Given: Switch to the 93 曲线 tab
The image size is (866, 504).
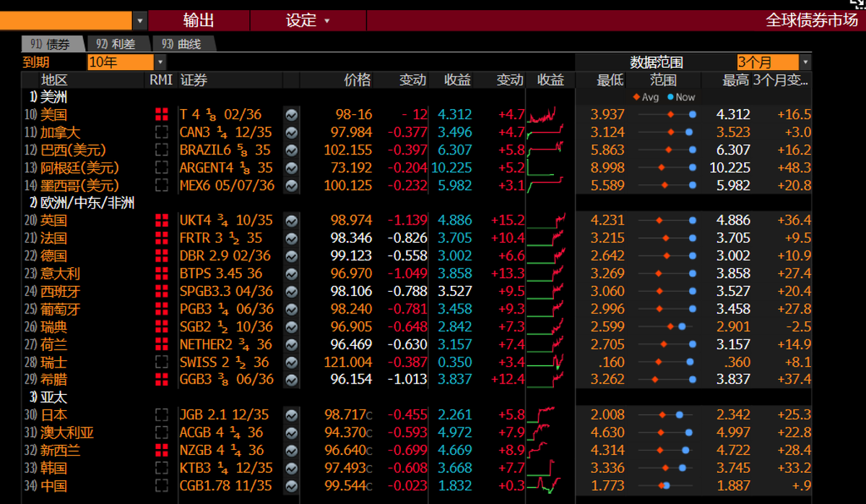Looking at the screenshot, I should click(x=182, y=43).
